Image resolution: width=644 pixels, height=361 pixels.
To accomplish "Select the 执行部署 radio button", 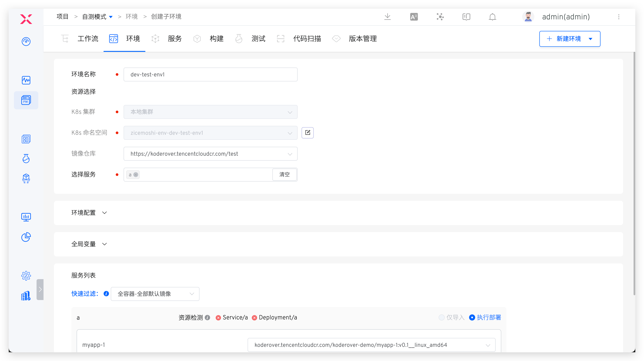I will click(x=472, y=317).
